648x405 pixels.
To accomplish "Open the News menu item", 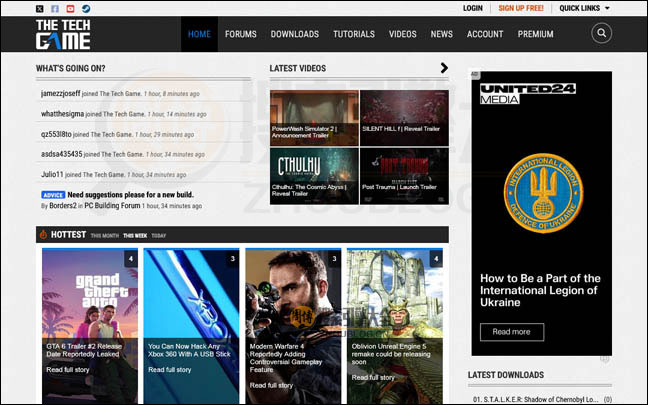I will (x=441, y=34).
